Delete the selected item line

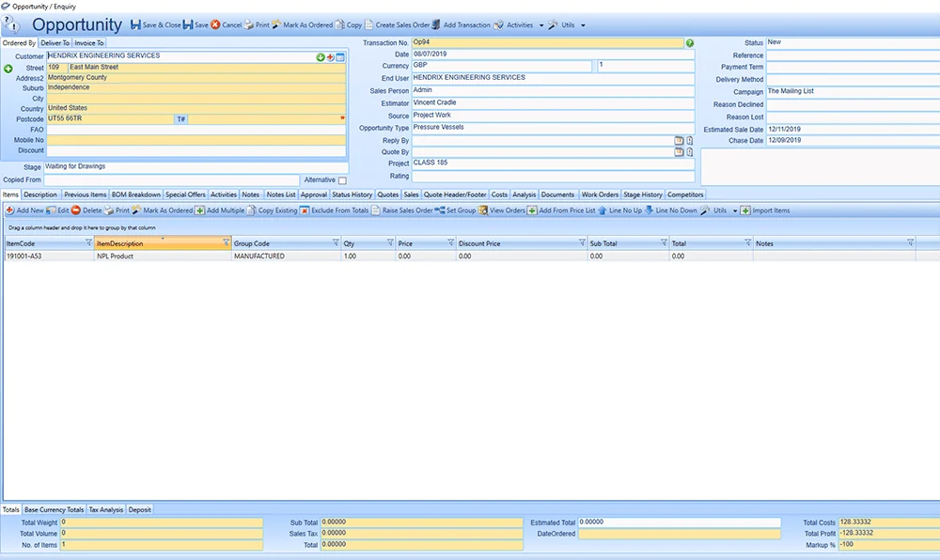[x=86, y=210]
